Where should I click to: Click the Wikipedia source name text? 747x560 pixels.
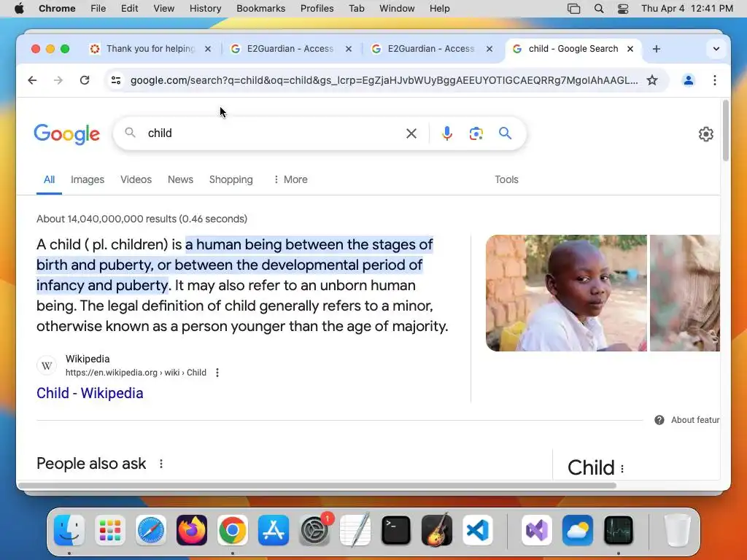point(88,359)
